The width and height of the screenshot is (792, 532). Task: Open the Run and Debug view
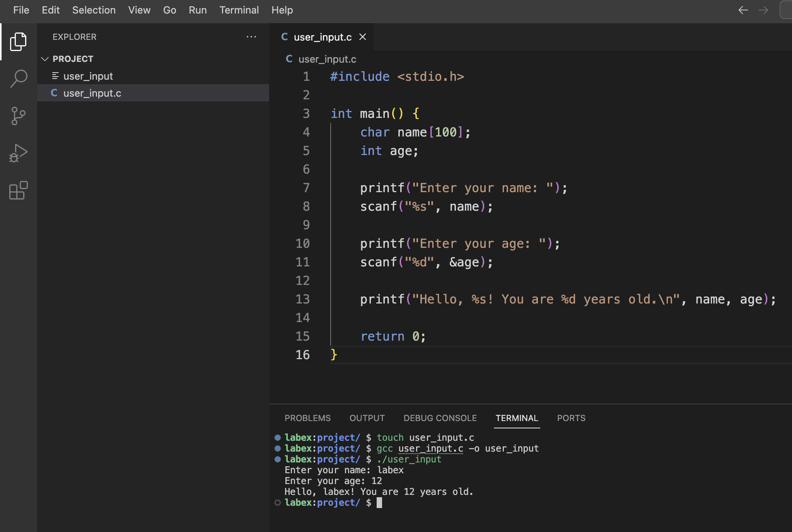point(18,153)
